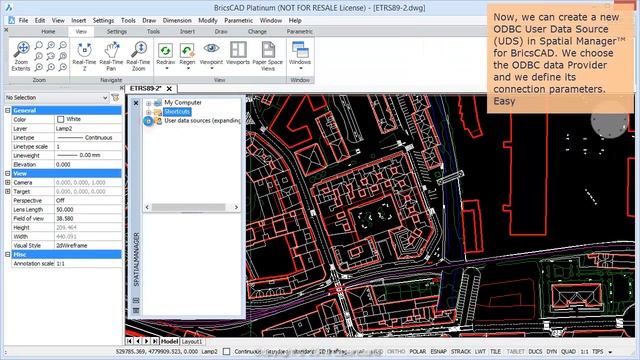Toggle ORTHO mode in status bar

click(396, 351)
